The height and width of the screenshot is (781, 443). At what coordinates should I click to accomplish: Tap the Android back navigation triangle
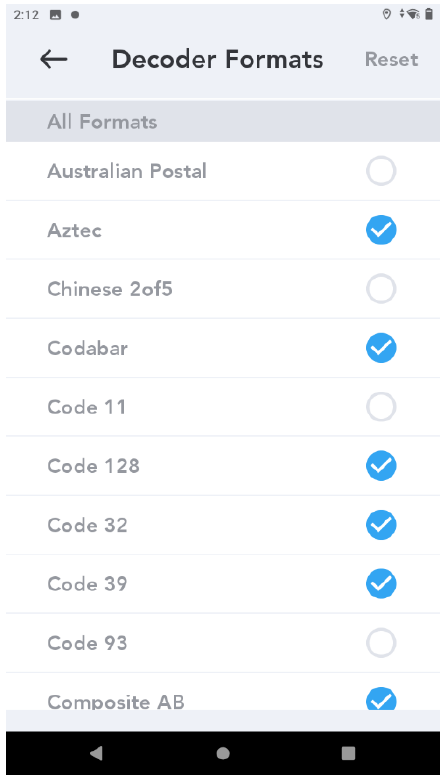pos(96,753)
